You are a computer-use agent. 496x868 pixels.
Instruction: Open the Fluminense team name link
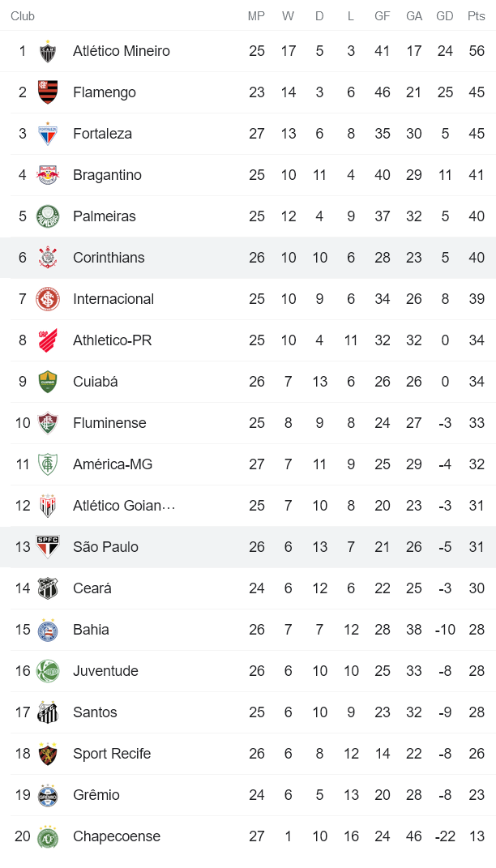(x=109, y=423)
